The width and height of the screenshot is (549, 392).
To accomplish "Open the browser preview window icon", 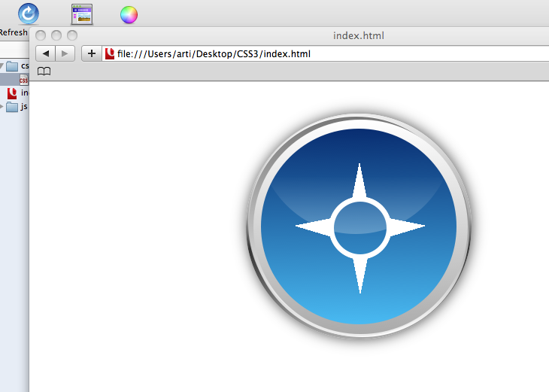I will click(x=81, y=14).
